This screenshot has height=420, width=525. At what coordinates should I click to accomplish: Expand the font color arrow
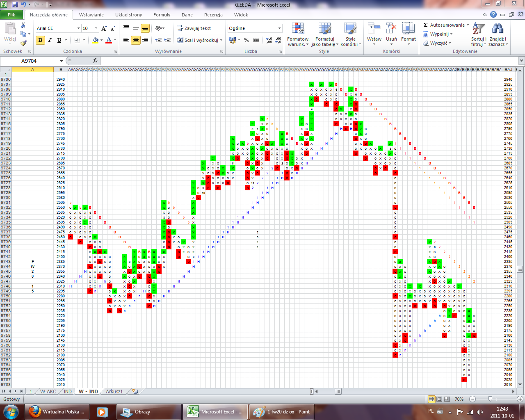click(115, 40)
